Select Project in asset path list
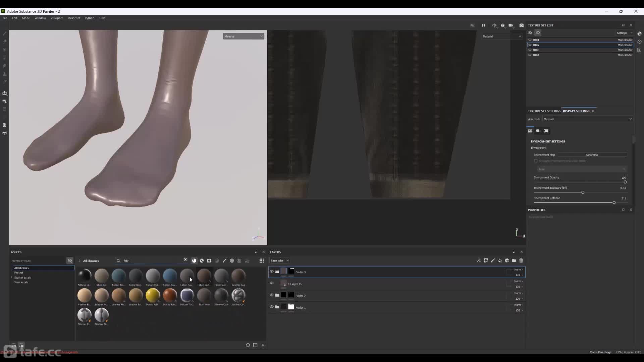This screenshot has width=644, height=362. (x=19, y=273)
